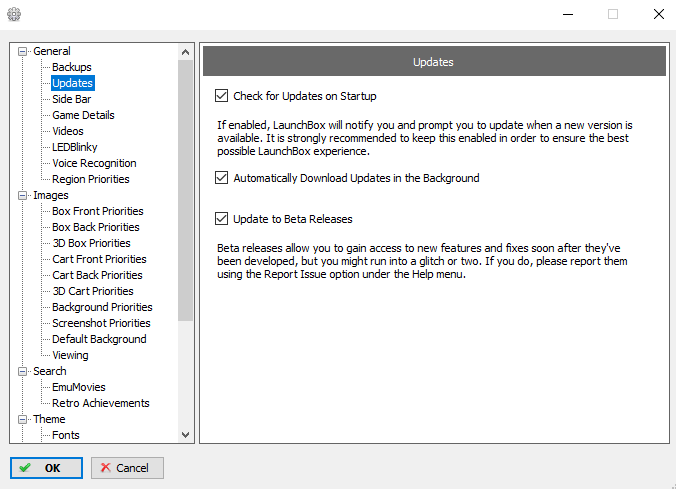Uncheck Update to Beta Releases
The image size is (676, 489).
coord(221,218)
